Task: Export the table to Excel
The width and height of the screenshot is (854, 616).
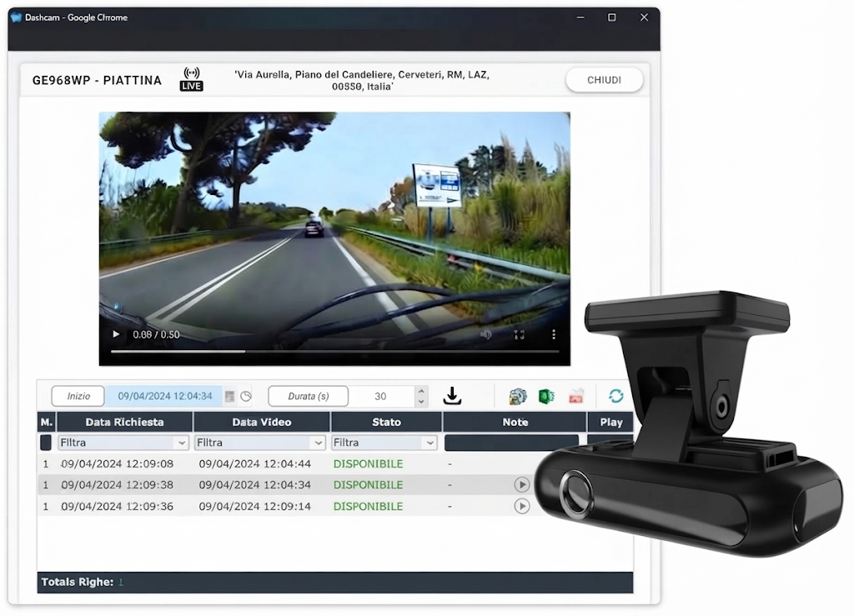Action: point(546,396)
